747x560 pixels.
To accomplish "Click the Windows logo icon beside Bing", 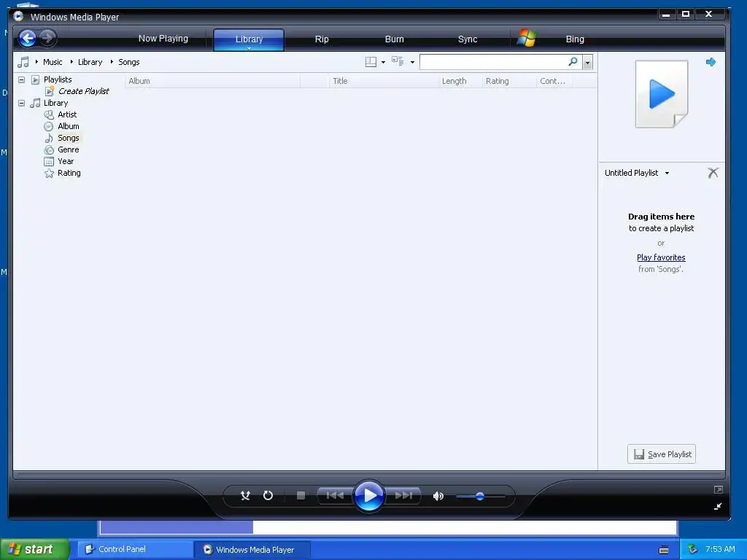I will point(527,38).
